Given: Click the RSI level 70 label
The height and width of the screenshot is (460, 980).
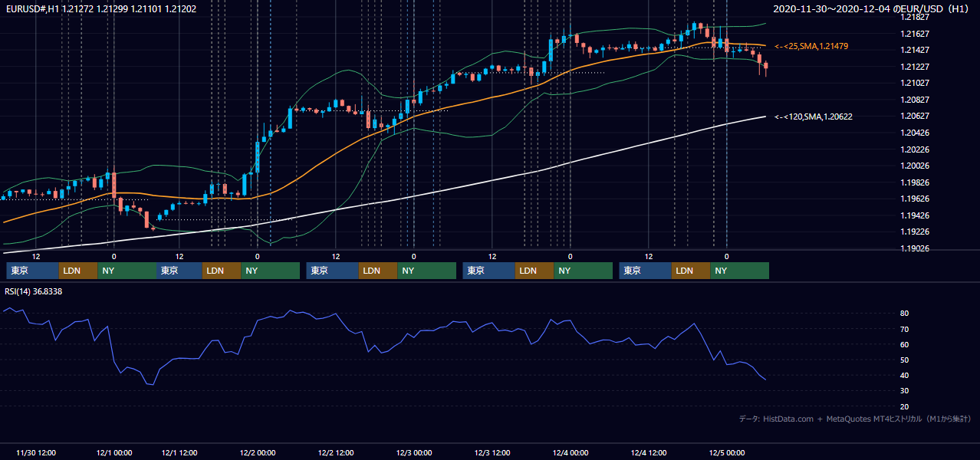Looking at the screenshot, I should point(905,329).
